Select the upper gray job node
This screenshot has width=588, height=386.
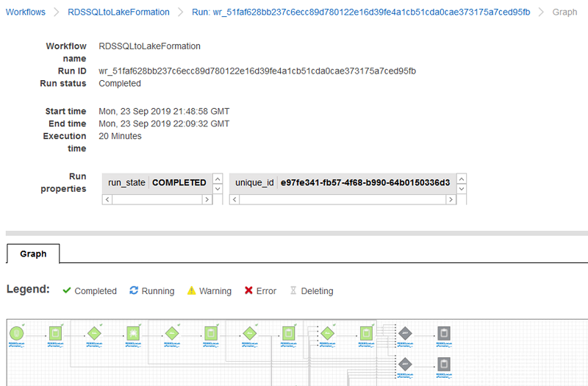(444, 333)
